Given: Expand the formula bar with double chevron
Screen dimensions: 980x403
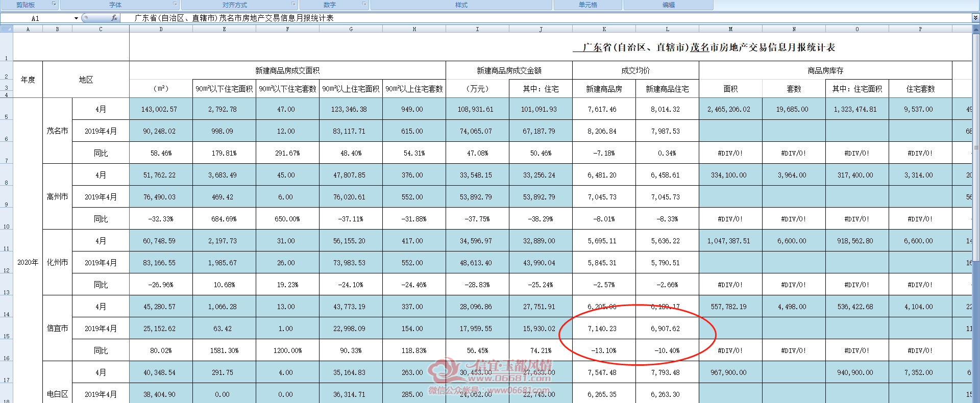Looking at the screenshot, I should 975,18.
